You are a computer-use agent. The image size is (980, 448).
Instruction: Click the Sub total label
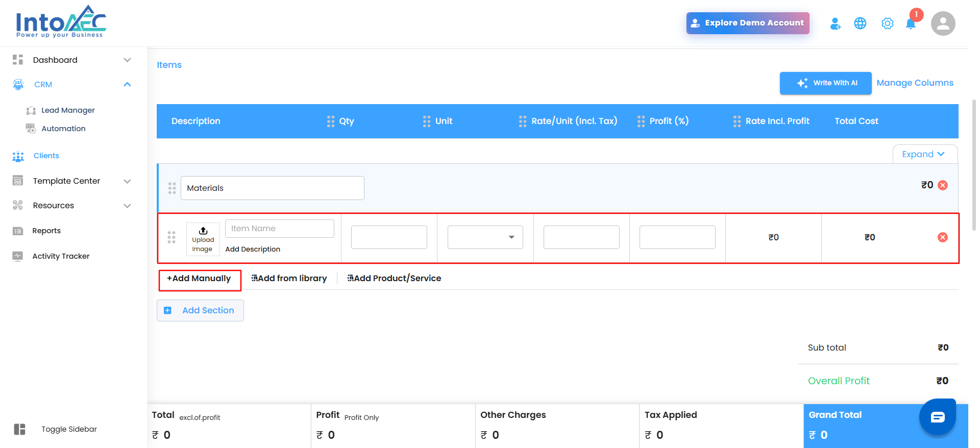tap(827, 347)
